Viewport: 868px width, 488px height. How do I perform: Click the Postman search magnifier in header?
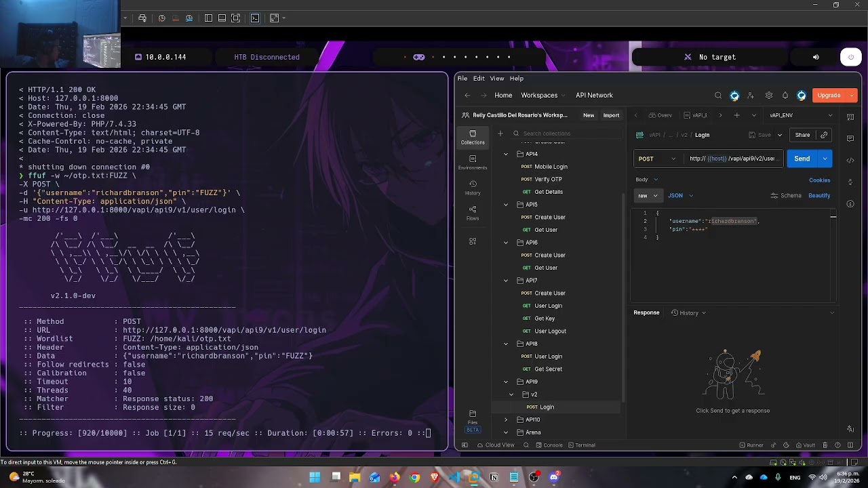[x=718, y=96]
